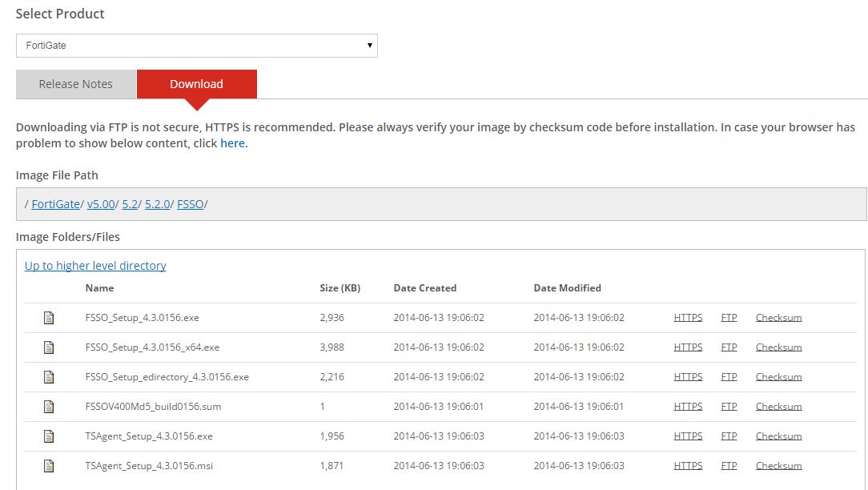The height and width of the screenshot is (490, 868).
Task: Click file icon beside FSSO_Setup_4.3.0156_x64.exe
Action: (49, 347)
